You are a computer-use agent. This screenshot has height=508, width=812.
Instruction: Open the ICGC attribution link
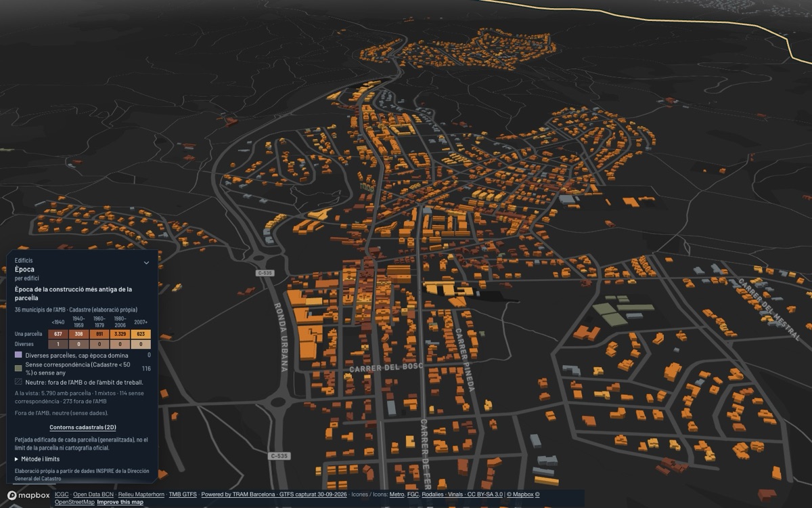(62, 494)
